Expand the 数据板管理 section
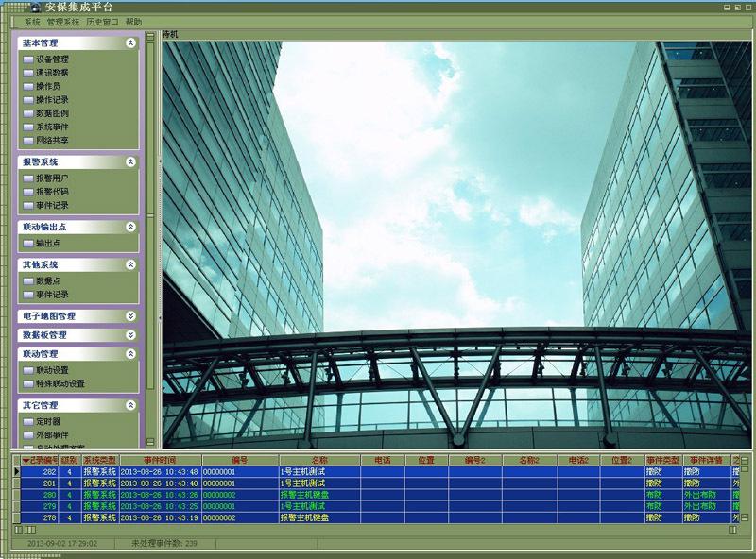 tap(130, 335)
